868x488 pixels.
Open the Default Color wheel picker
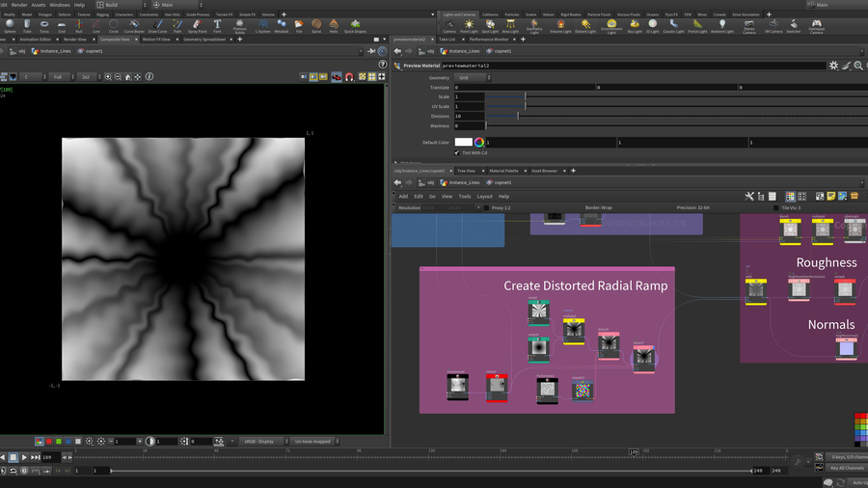pyautogui.click(x=478, y=142)
